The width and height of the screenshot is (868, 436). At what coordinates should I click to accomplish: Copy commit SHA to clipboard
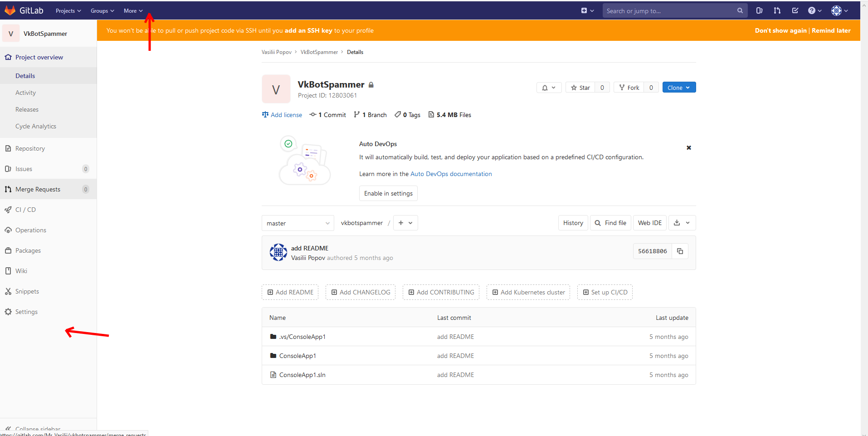tap(680, 251)
